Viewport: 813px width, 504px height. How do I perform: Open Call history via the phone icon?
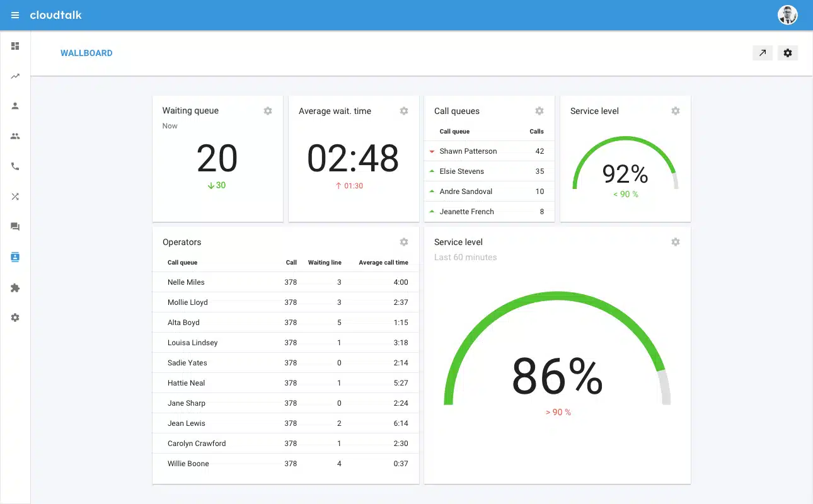14,166
